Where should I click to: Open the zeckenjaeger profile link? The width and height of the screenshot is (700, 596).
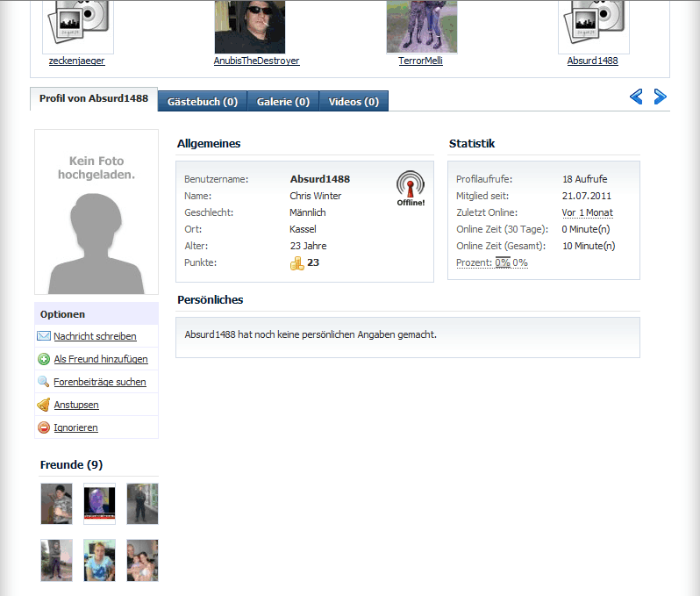(x=77, y=61)
